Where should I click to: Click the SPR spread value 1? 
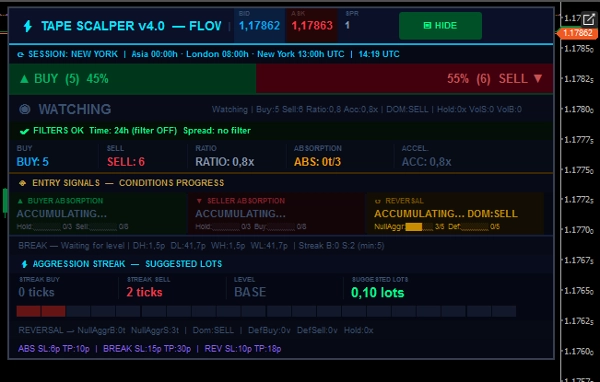347,26
